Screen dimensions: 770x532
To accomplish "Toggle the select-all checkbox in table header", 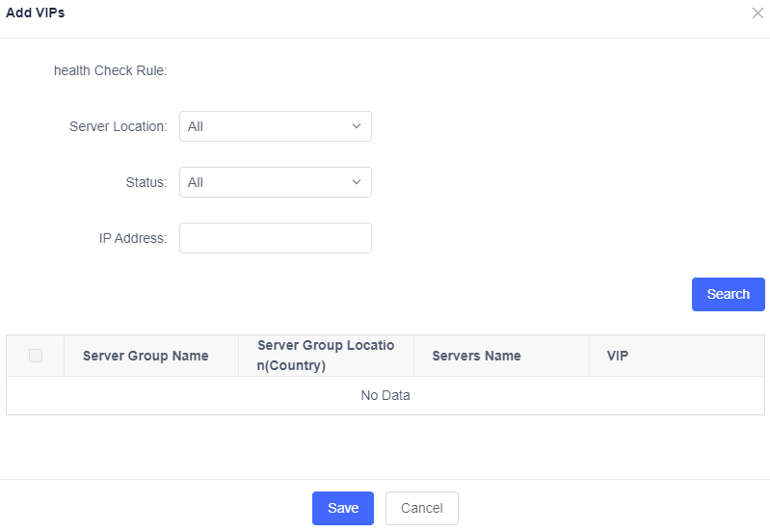I will [36, 356].
